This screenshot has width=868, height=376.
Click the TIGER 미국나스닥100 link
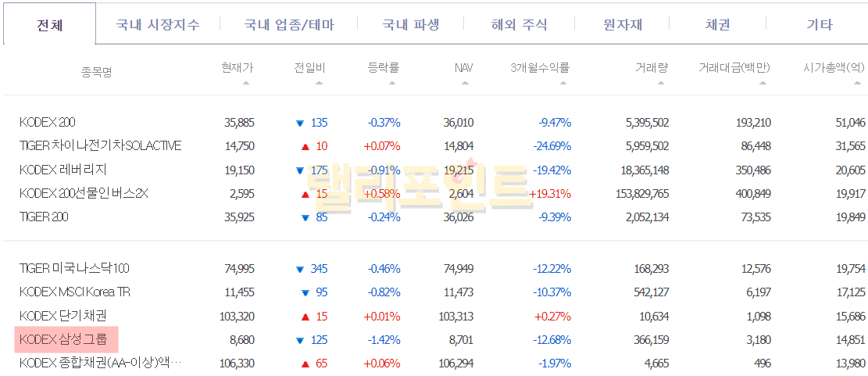pyautogui.click(x=74, y=269)
